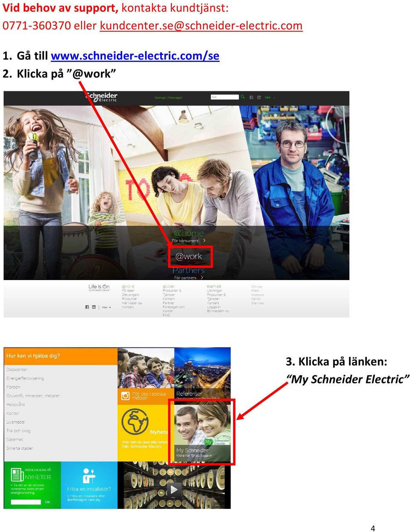410x532 pixels.
Task: Select Trä och skog in the list
Action: (18, 431)
